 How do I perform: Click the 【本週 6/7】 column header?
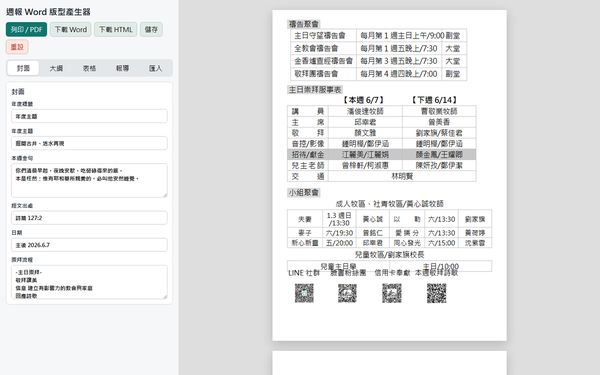pos(364,100)
